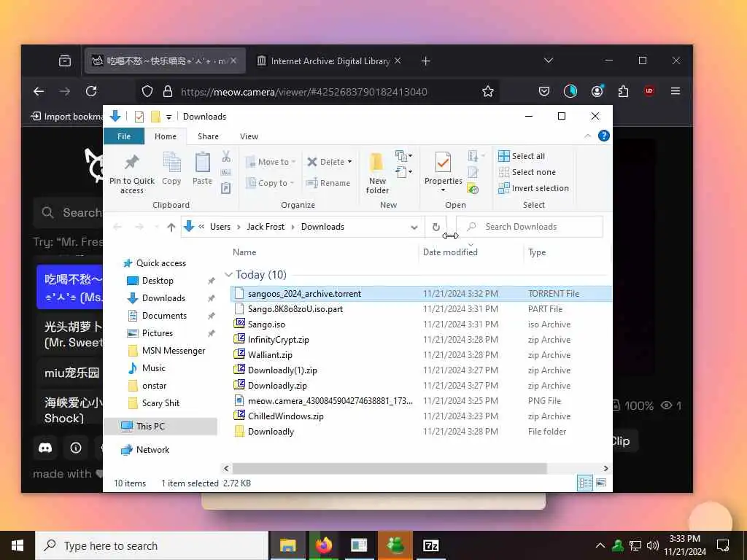The height and width of the screenshot is (560, 747).
Task: Open the File ribbon tab
Action: point(124,136)
